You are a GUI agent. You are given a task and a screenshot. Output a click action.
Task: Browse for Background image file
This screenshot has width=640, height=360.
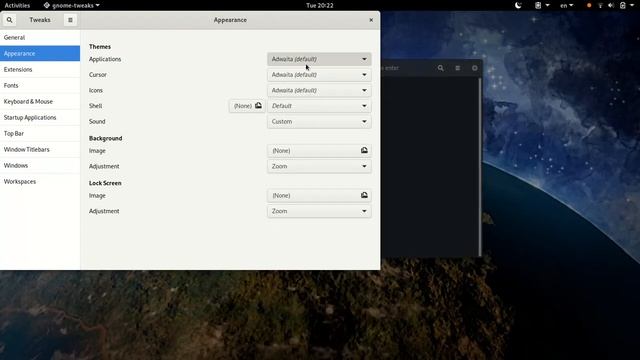(x=364, y=151)
